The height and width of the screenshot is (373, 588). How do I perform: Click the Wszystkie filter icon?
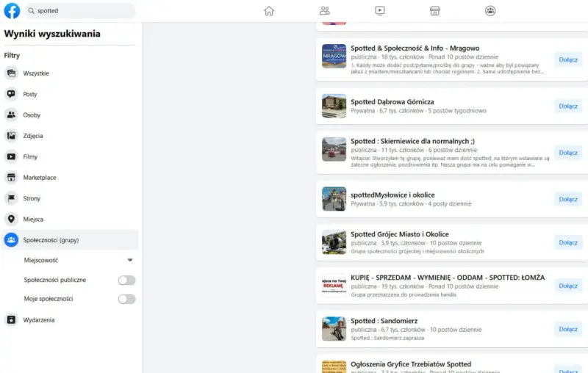tap(11, 73)
